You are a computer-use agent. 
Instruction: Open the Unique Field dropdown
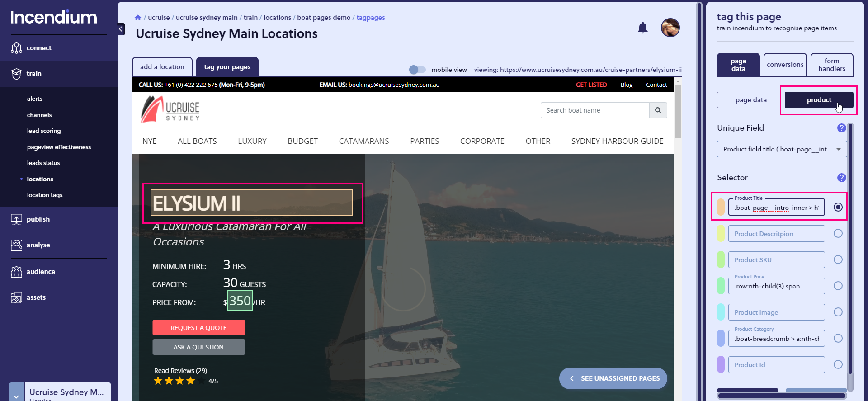click(782, 149)
